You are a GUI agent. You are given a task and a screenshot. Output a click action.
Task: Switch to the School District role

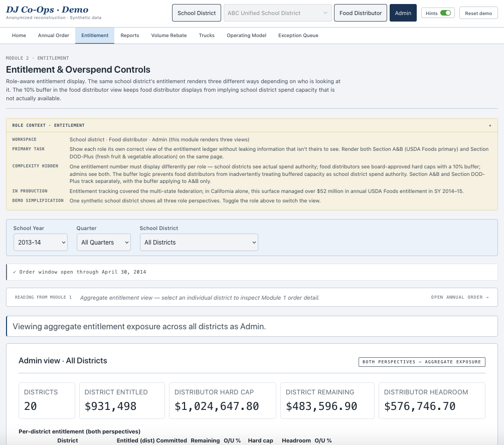(197, 13)
